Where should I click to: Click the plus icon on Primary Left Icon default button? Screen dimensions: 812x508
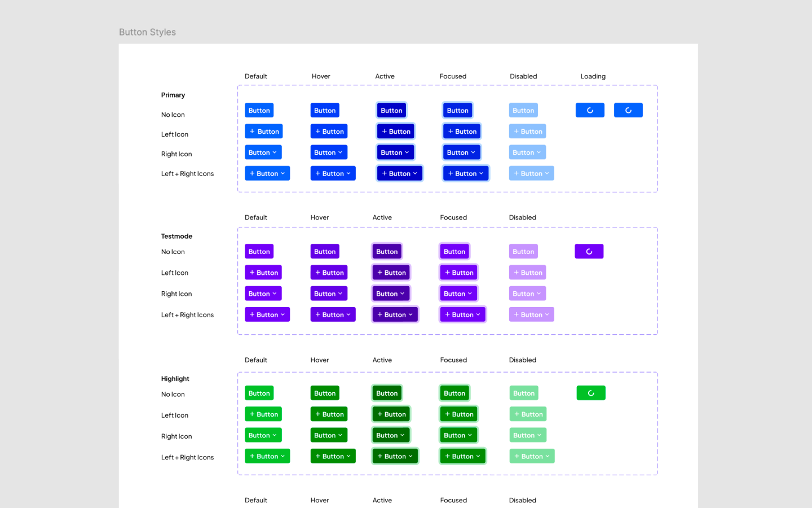(251, 131)
